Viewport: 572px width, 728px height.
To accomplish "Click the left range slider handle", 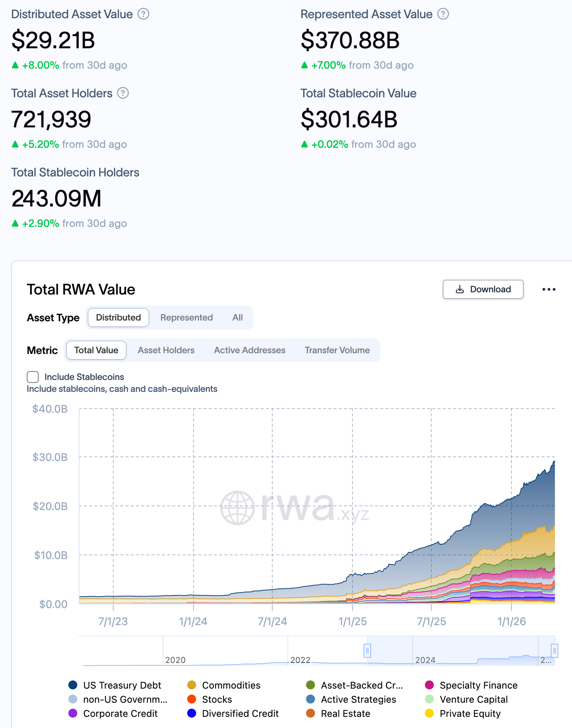I will (x=367, y=650).
